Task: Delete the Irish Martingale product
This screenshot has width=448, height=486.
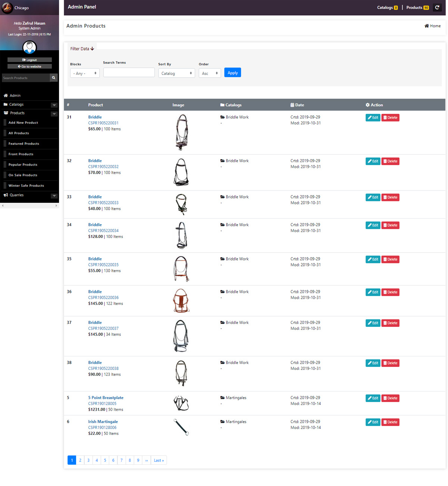Action: [390, 422]
